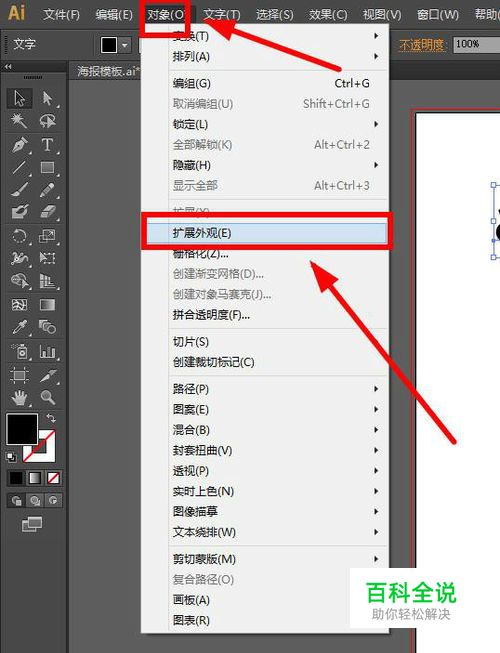Select the Eraser tool

coord(47,212)
